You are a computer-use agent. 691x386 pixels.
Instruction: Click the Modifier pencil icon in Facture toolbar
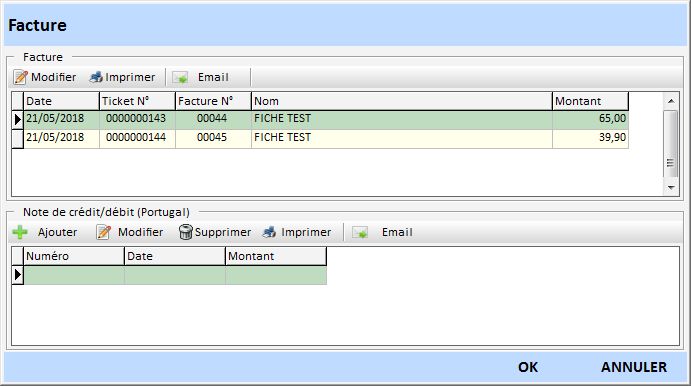[x=20, y=77]
